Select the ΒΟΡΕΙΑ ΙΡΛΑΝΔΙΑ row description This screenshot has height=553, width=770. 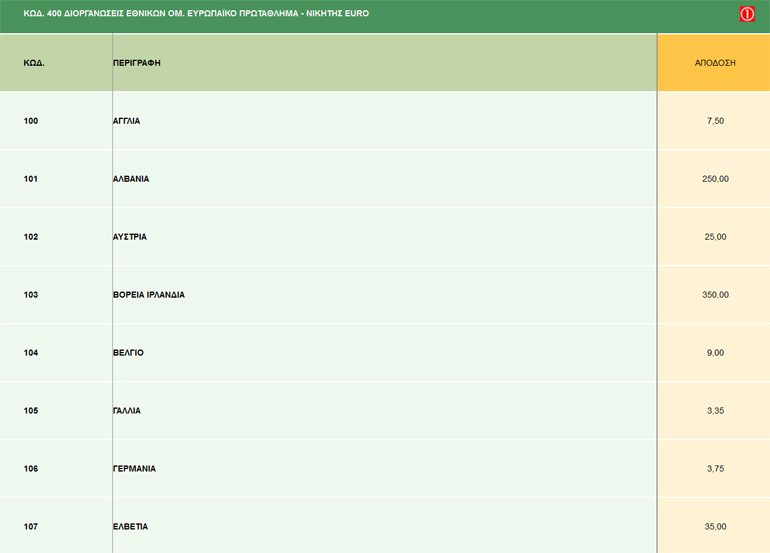point(148,295)
